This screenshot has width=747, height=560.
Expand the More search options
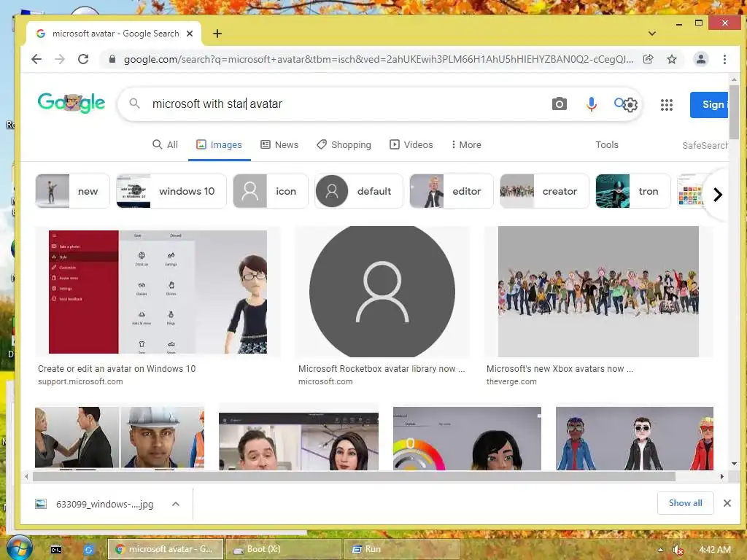point(466,144)
